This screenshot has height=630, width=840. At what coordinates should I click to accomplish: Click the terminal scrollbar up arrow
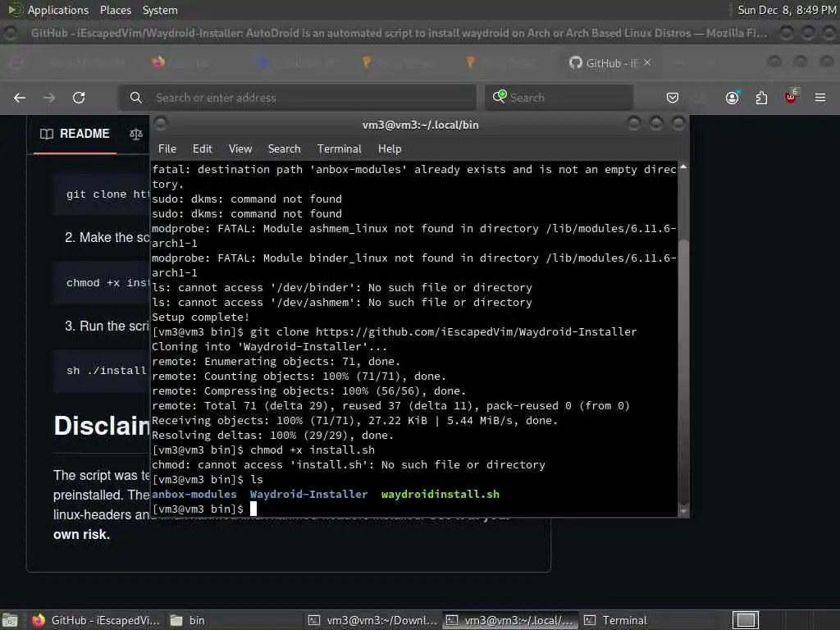pyautogui.click(x=683, y=167)
